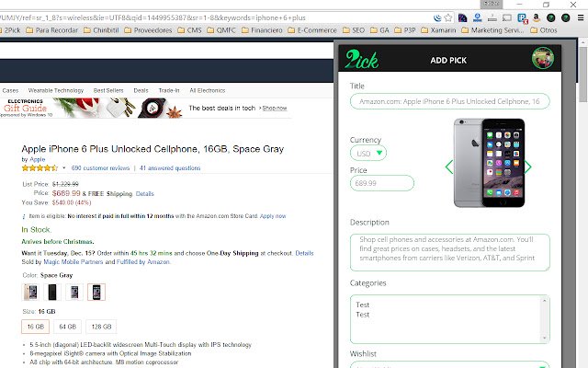Click the bookmark star in address bar
Viewport: 588px width, 368px height.
coord(447,17)
